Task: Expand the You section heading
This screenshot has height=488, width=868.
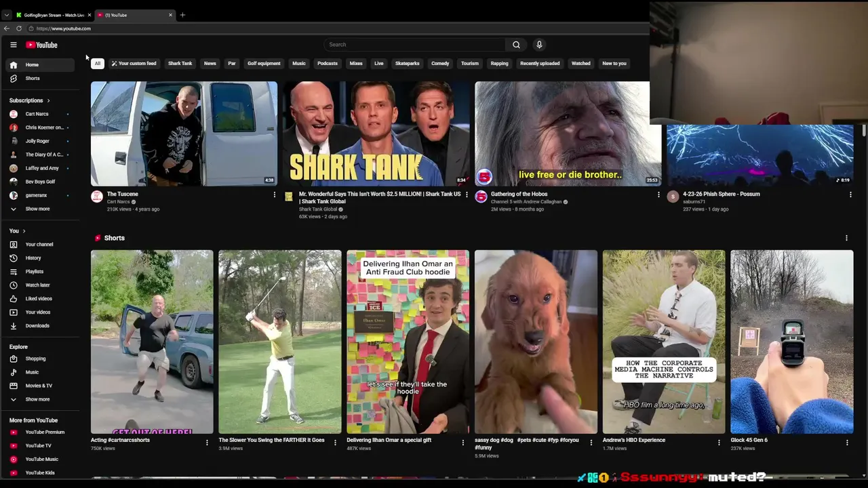Action: click(x=18, y=230)
